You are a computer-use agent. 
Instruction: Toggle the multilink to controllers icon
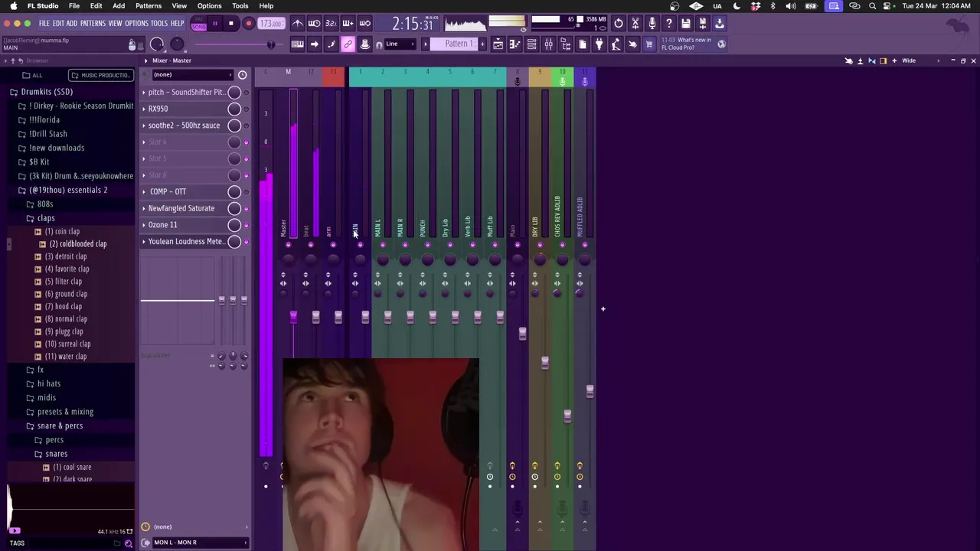(348, 44)
